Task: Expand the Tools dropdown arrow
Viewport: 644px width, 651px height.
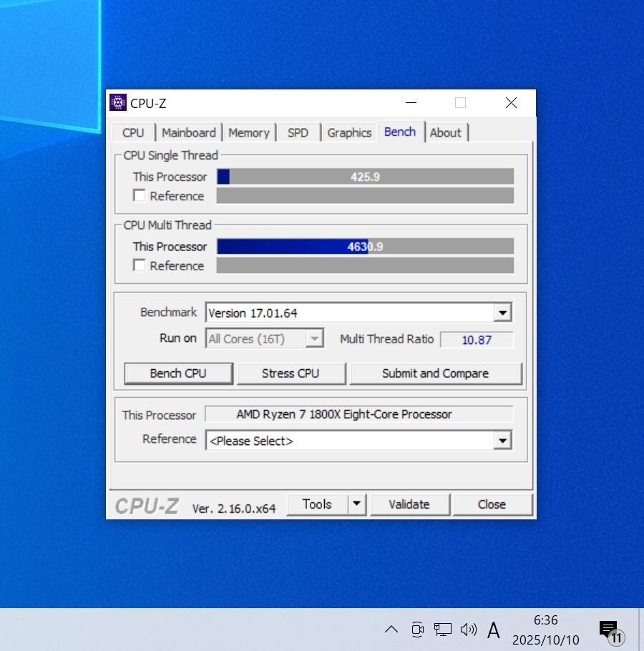Action: [357, 504]
